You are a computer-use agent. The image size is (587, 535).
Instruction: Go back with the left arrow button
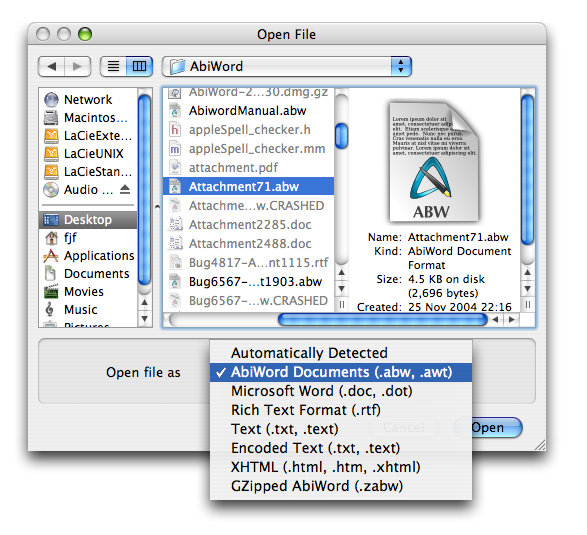pyautogui.click(x=52, y=67)
